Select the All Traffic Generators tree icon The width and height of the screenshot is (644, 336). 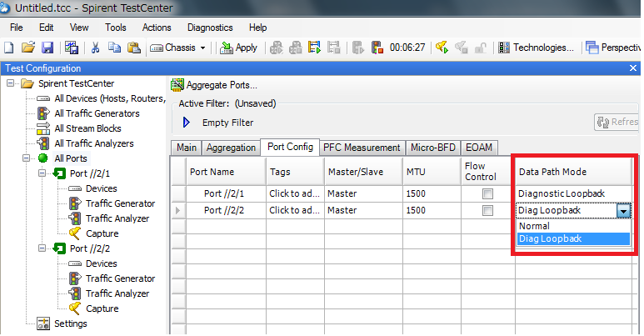click(x=43, y=113)
